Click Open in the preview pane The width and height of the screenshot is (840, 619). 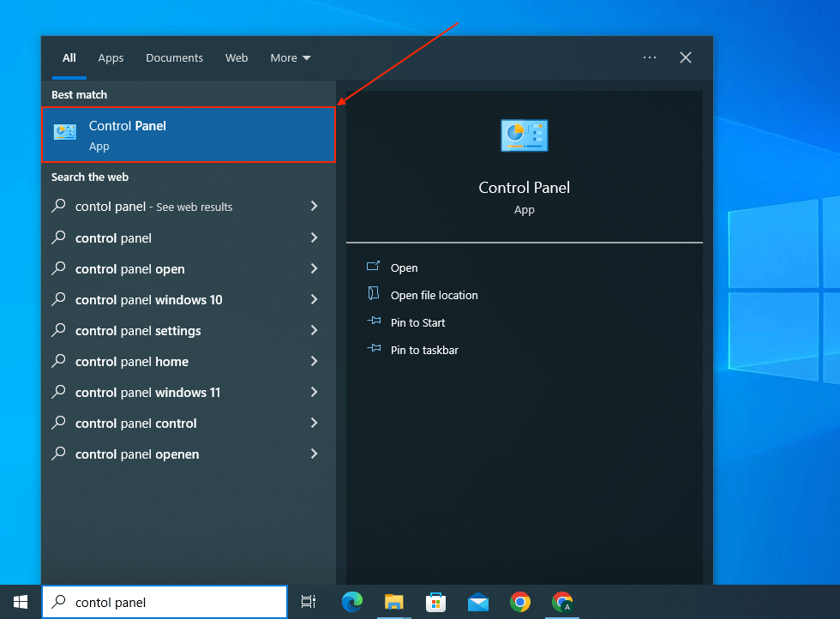(404, 268)
